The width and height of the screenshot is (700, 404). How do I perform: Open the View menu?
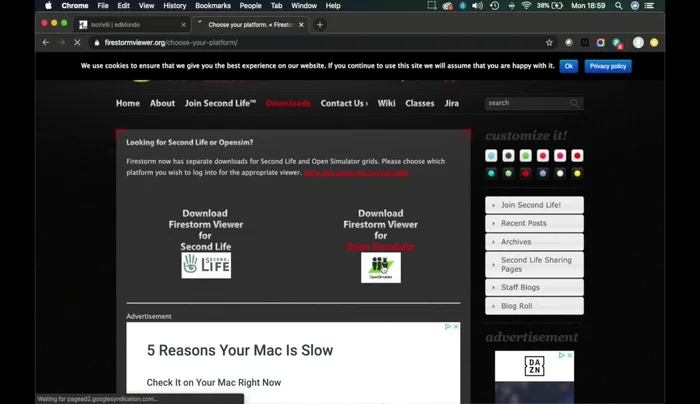click(146, 6)
